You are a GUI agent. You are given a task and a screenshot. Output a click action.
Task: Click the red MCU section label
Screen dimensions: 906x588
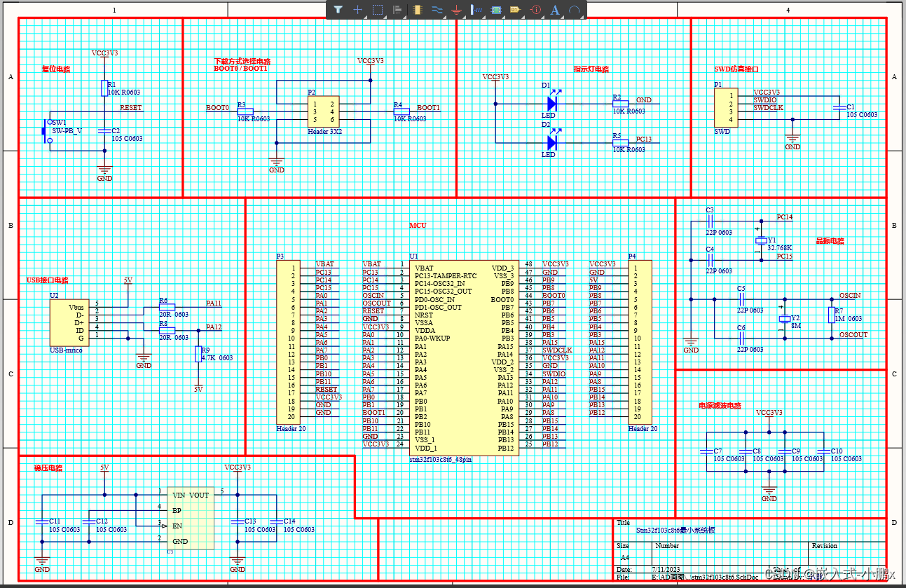pyautogui.click(x=418, y=226)
